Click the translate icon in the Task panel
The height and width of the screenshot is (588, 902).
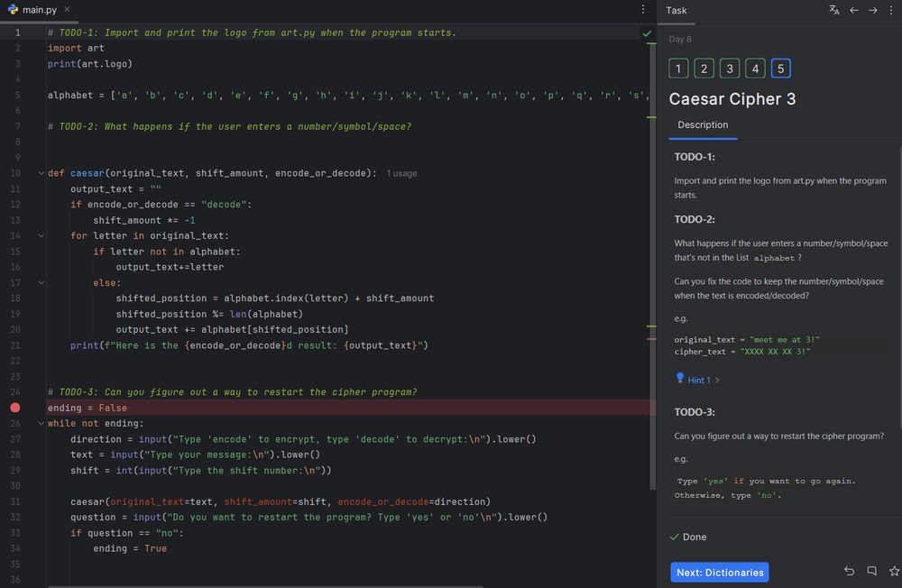coord(834,10)
